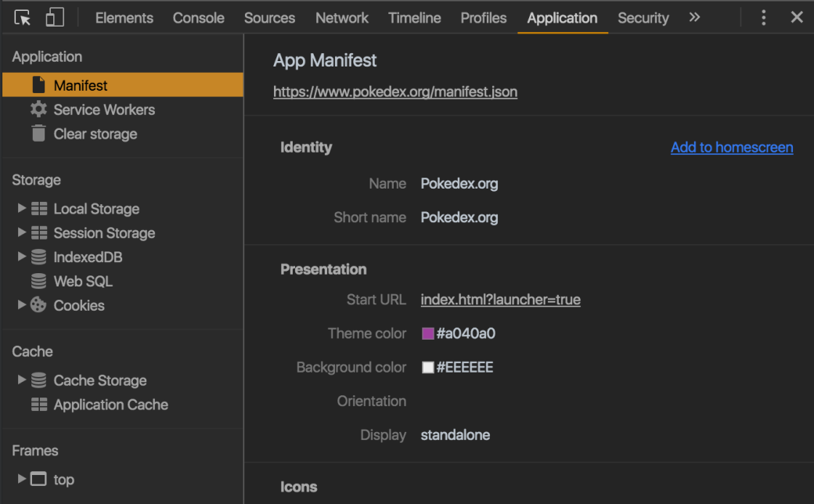Viewport: 814px width, 504px height.
Task: Select Cache Storage in the sidebar
Action: coord(100,380)
